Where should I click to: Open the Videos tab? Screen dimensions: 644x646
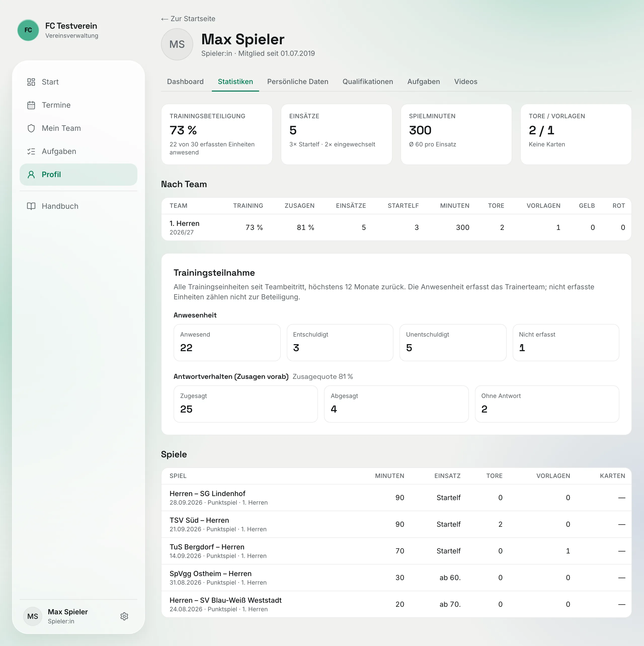tap(465, 82)
